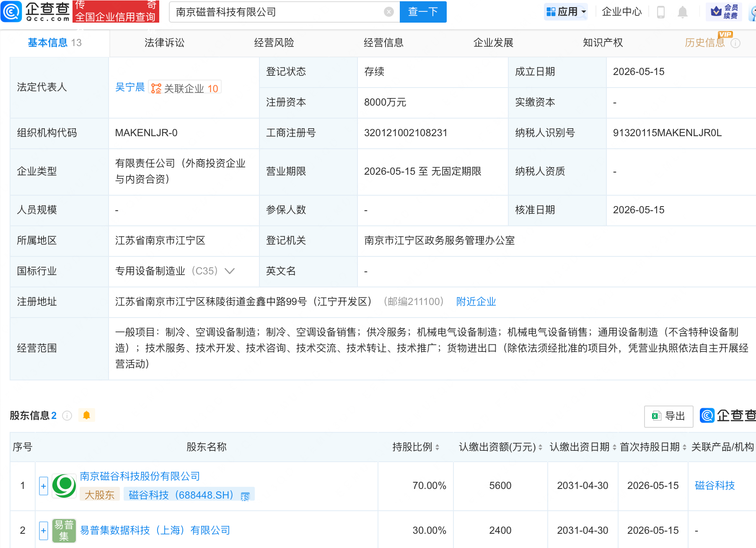
Task: Expand the 专用设备制造业 industry chevron
Action: 230,271
